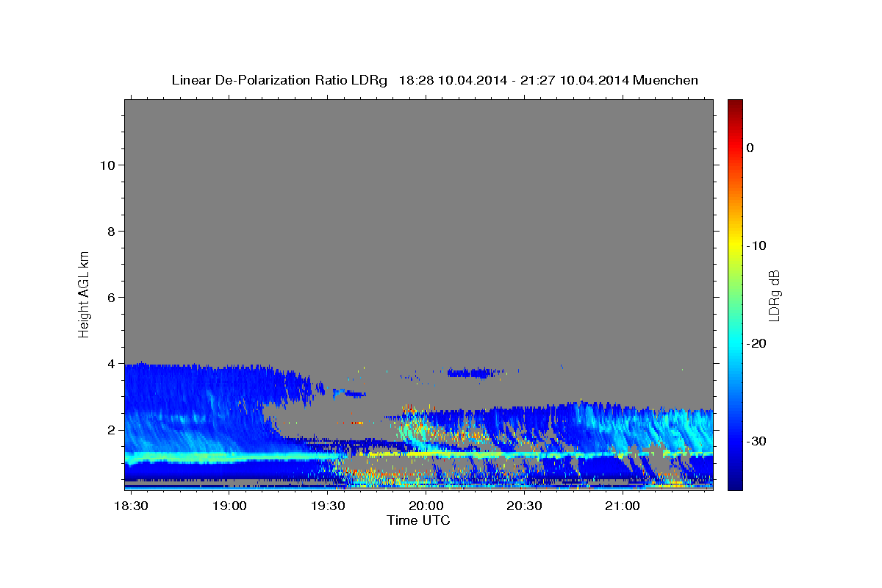Screen dimensions: 882x588
Task: Click the plot title 'Linear De-Polarization Ratio LDRg'
Action: coord(279,80)
